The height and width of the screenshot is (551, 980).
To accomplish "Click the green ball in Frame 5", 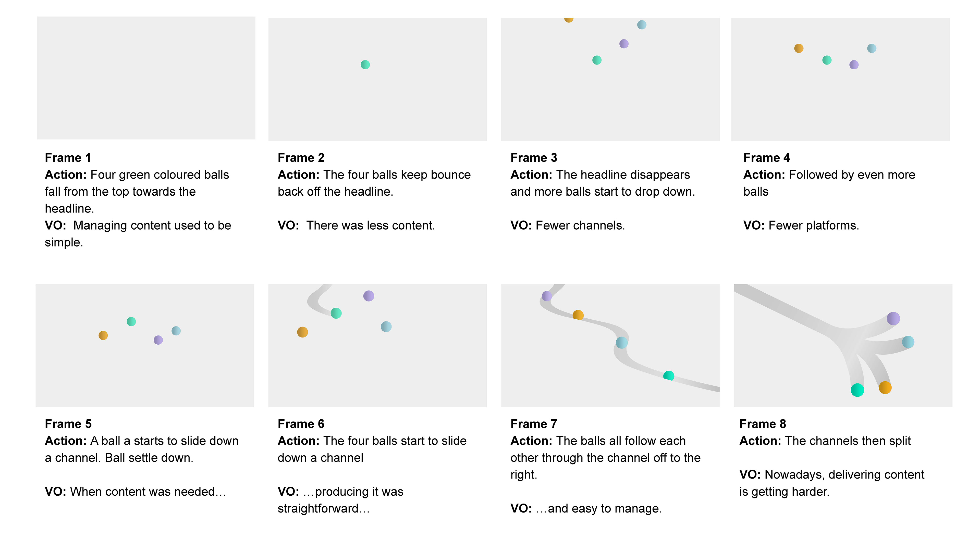I will click(131, 322).
